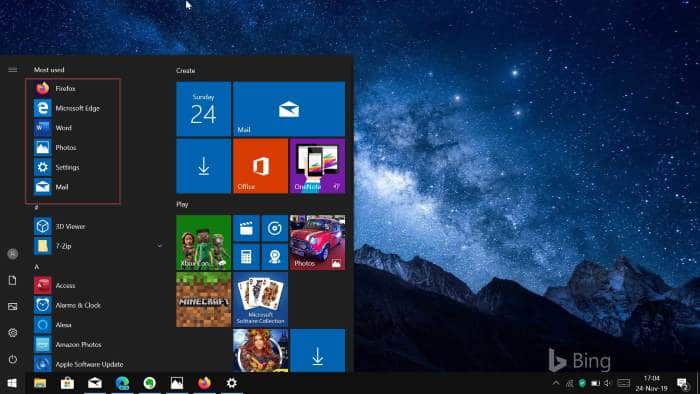Click the Power button in Start sidebar
Image resolution: width=700 pixels, height=394 pixels.
tap(12, 359)
